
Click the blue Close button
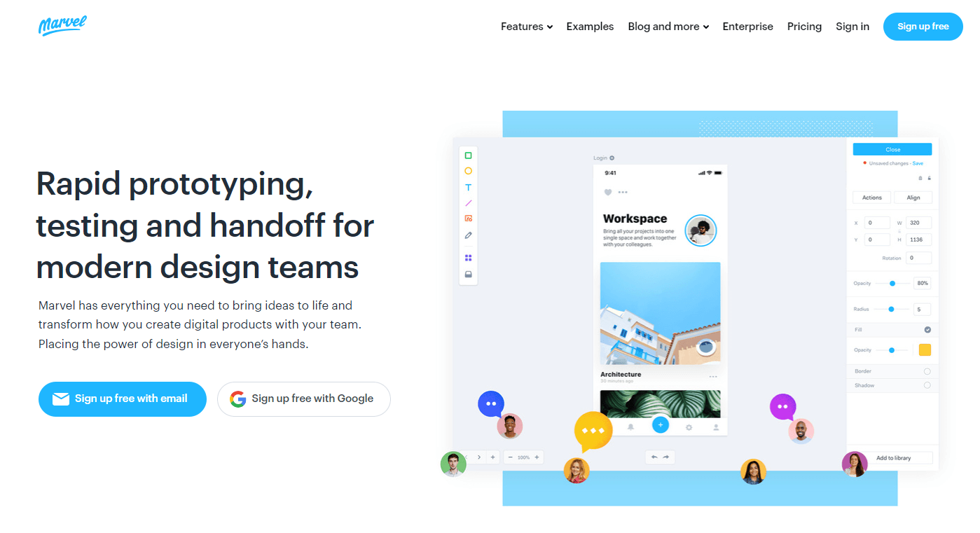click(x=892, y=149)
